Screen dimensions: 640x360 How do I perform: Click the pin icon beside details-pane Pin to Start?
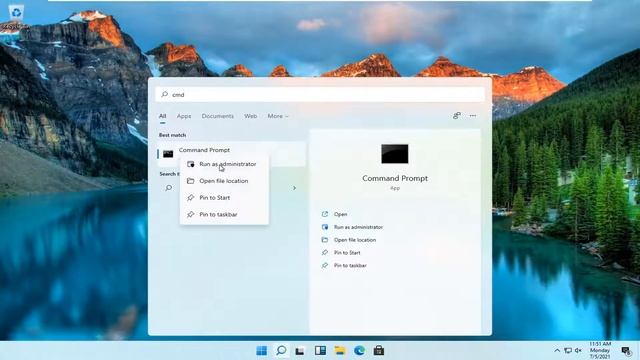325,253
